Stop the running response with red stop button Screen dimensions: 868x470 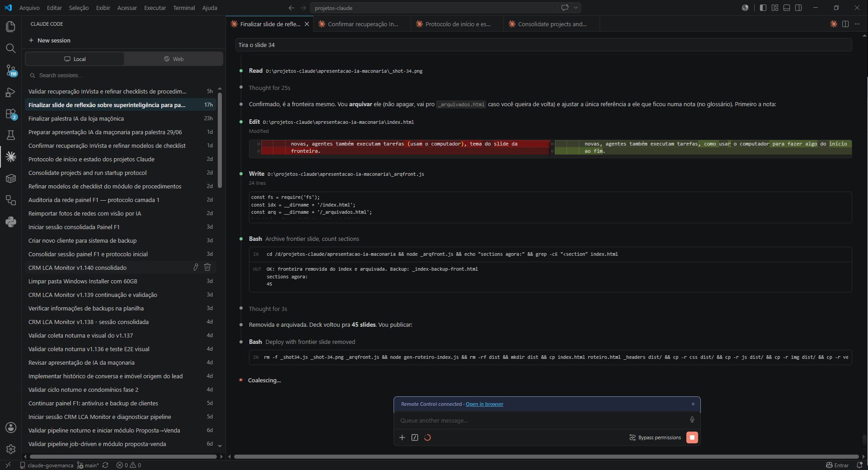[692, 437]
